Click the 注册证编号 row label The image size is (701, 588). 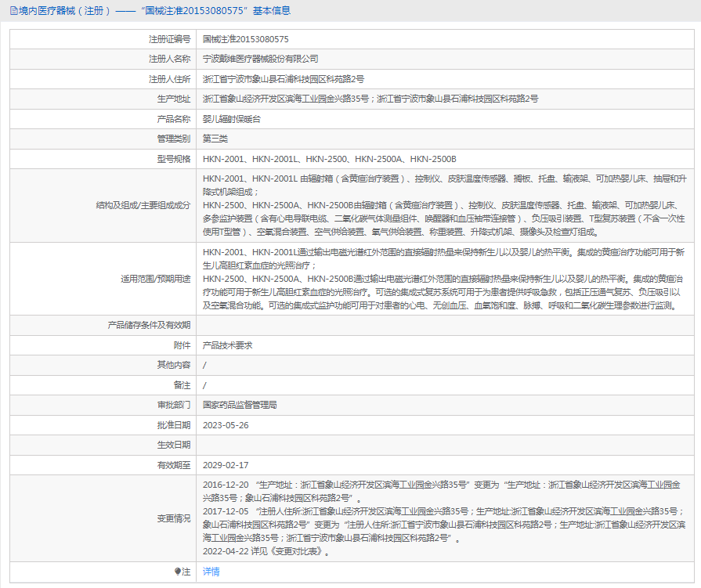pos(169,38)
